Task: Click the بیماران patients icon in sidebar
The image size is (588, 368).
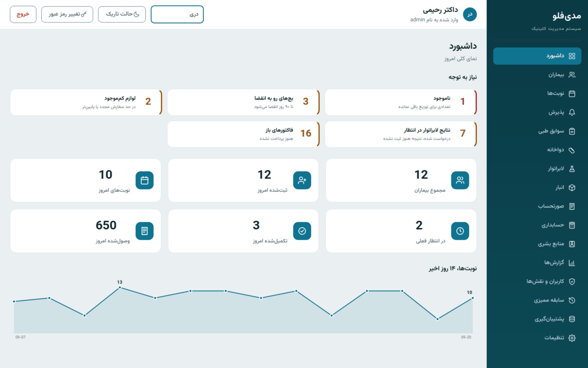Action: tap(572, 75)
